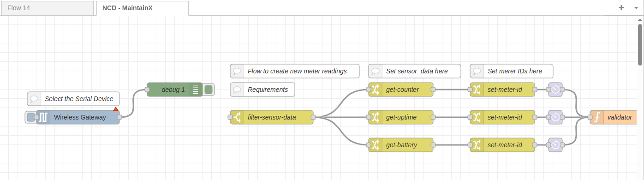
Task: Select the get-uptime node
Action: tap(401, 117)
